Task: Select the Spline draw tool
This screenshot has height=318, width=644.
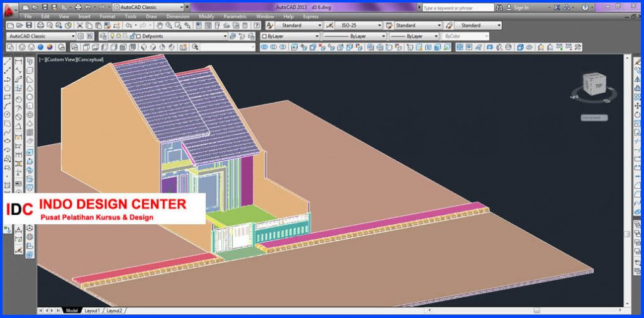Action: point(8,132)
